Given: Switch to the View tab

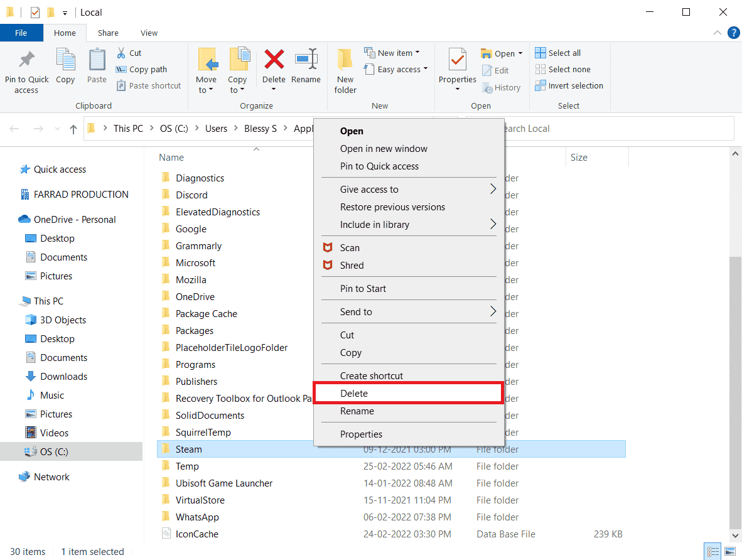Looking at the screenshot, I should click(149, 33).
